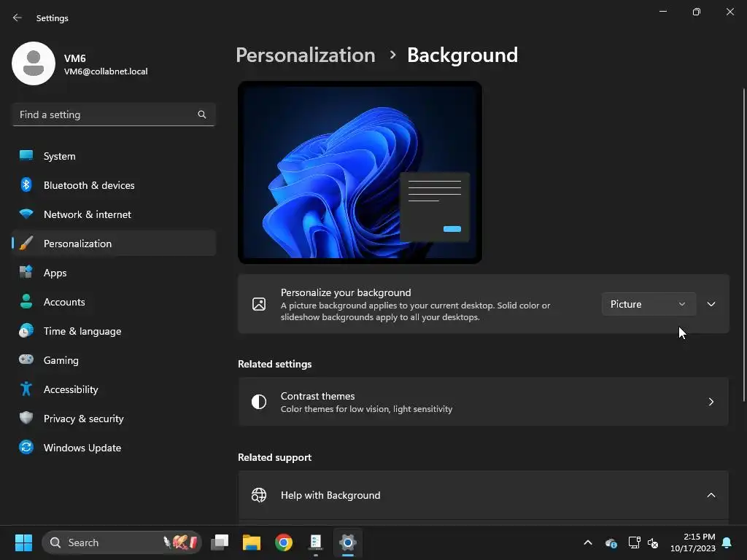Click the Background page heading
Image resolution: width=747 pixels, height=560 pixels.
pos(462,55)
